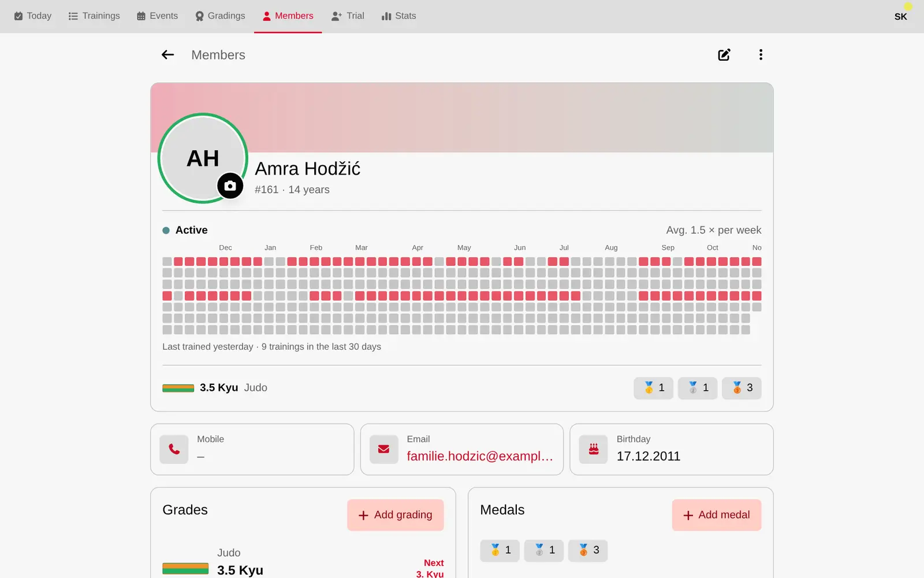The width and height of the screenshot is (924, 578).
Task: Click the Avg. 1.5 × per week text
Action: click(x=714, y=230)
